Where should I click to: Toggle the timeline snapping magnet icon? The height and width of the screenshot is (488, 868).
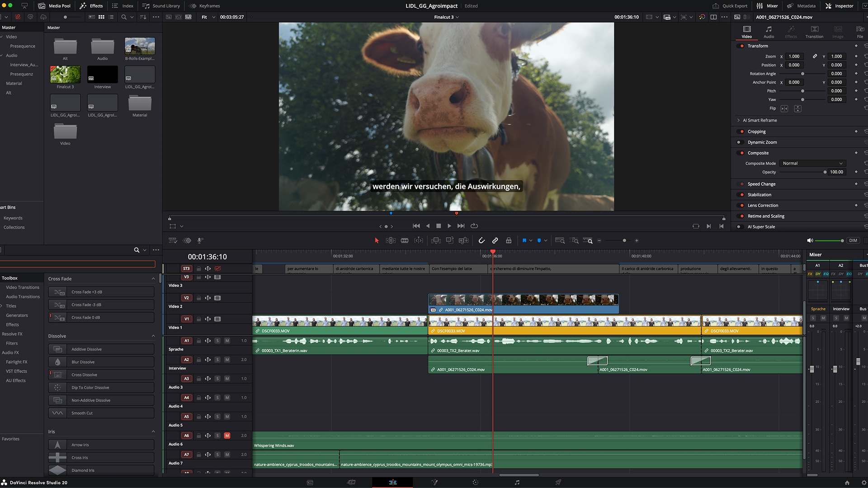[481, 241]
